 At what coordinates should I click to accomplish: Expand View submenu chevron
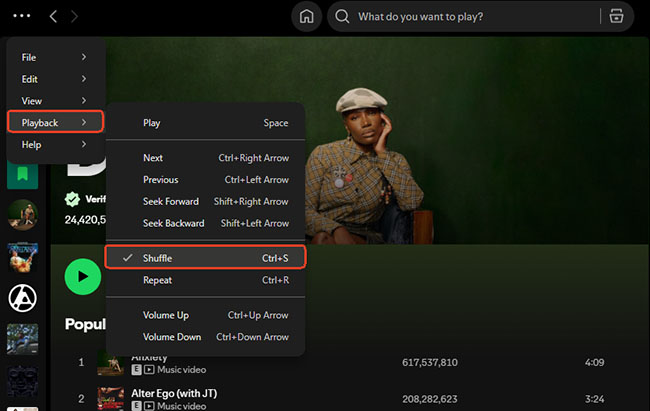(x=84, y=100)
